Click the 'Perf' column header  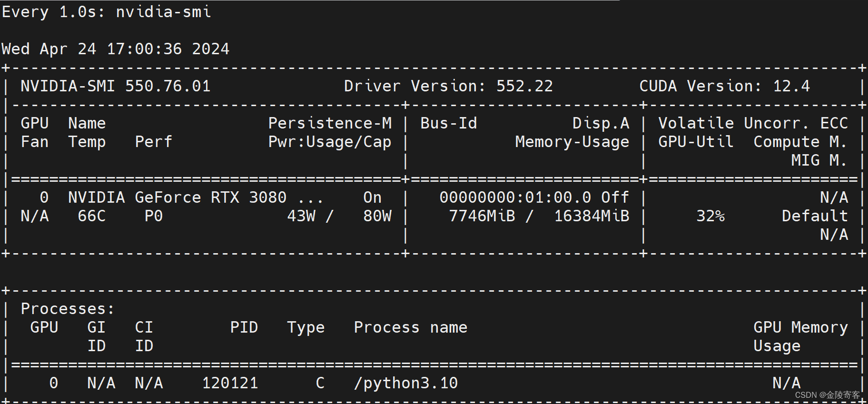click(x=154, y=141)
